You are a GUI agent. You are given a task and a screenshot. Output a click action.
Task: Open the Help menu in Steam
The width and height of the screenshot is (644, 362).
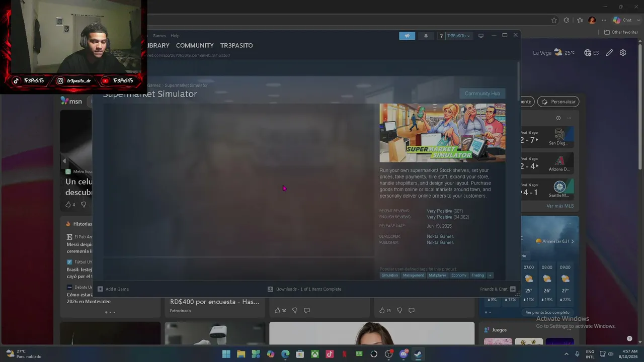175,36
